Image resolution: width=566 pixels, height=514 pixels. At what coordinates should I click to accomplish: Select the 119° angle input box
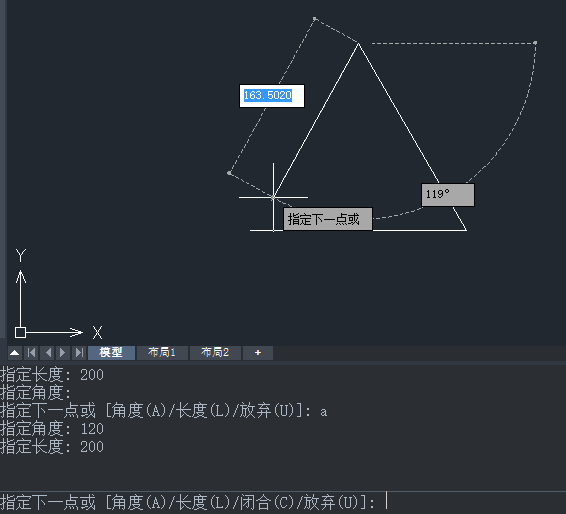(x=448, y=195)
